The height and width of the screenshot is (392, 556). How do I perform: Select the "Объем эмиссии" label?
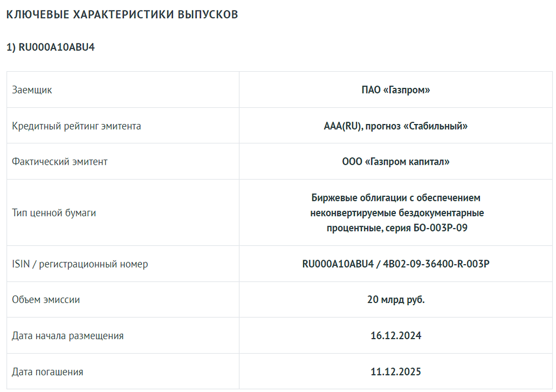coord(46,300)
